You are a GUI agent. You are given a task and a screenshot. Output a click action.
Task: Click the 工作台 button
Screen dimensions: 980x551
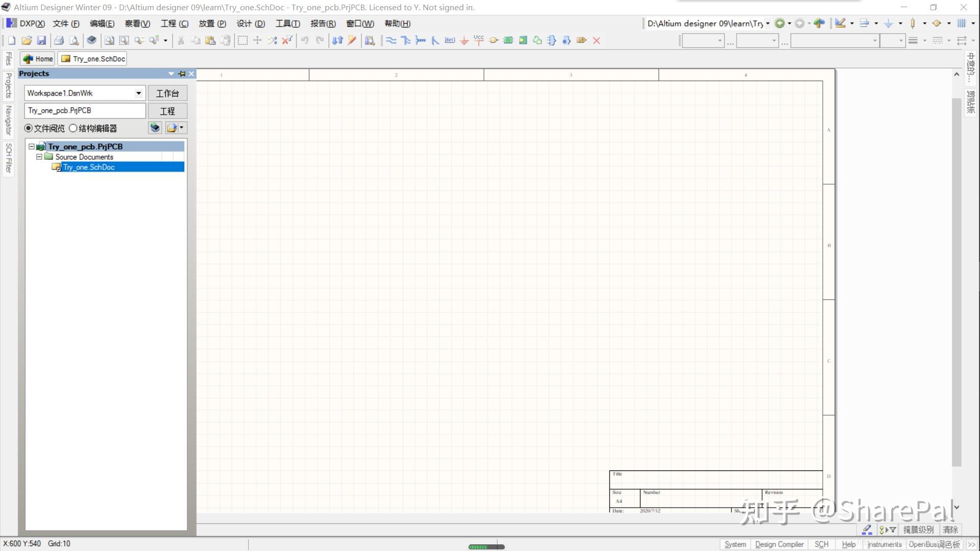pos(168,93)
